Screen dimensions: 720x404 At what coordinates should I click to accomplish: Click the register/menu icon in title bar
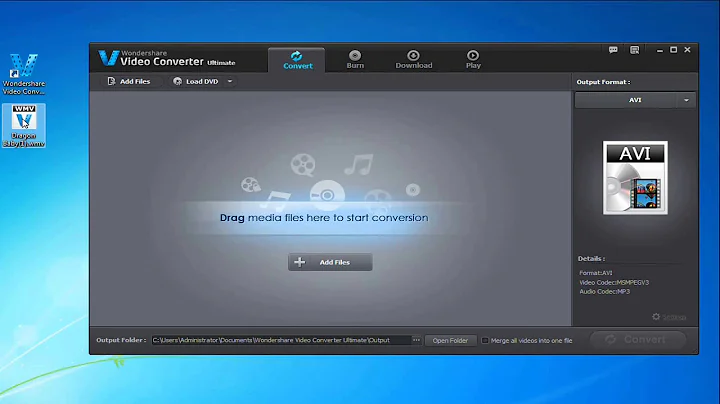click(x=634, y=50)
